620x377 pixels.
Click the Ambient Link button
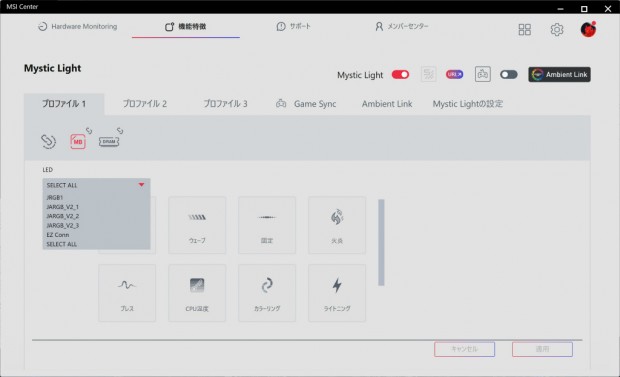[560, 74]
